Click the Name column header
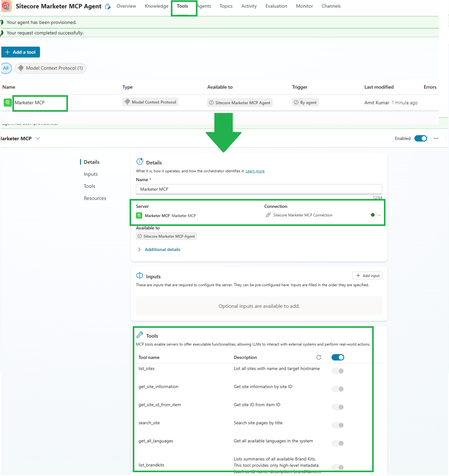This screenshot has height=476, width=449. (9, 87)
